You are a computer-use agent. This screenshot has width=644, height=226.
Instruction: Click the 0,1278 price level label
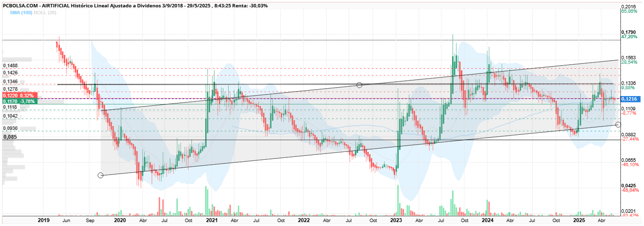[x=11, y=89]
